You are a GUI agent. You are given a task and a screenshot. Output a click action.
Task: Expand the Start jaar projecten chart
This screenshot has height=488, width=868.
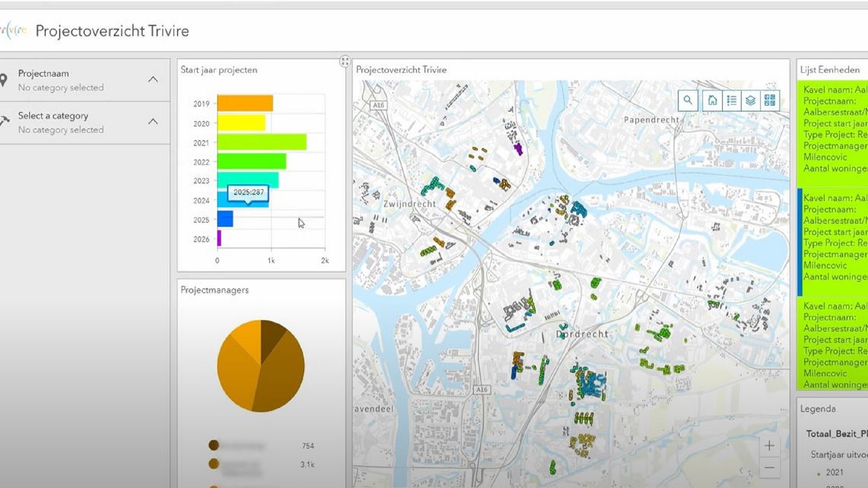click(345, 61)
